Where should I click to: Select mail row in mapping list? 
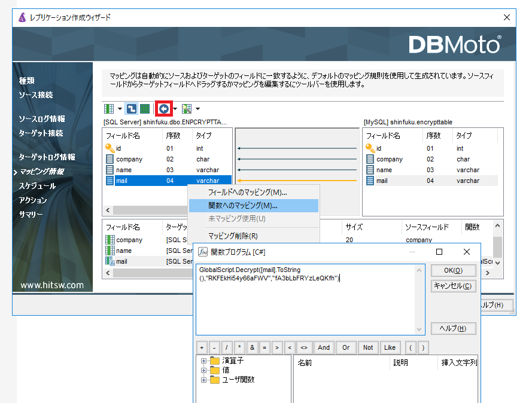(x=149, y=261)
